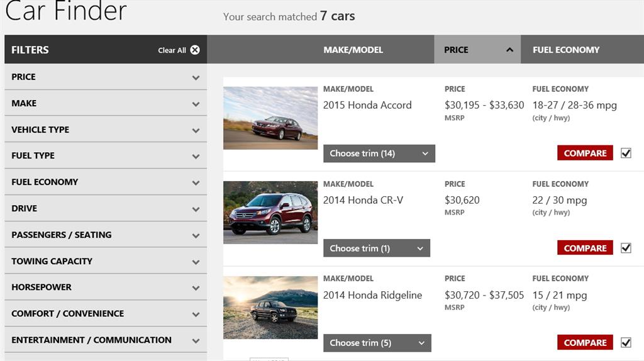Viewport: 644px width, 361px height.
Task: Open 2014 Honda Ridgeline model link
Action: (372, 295)
